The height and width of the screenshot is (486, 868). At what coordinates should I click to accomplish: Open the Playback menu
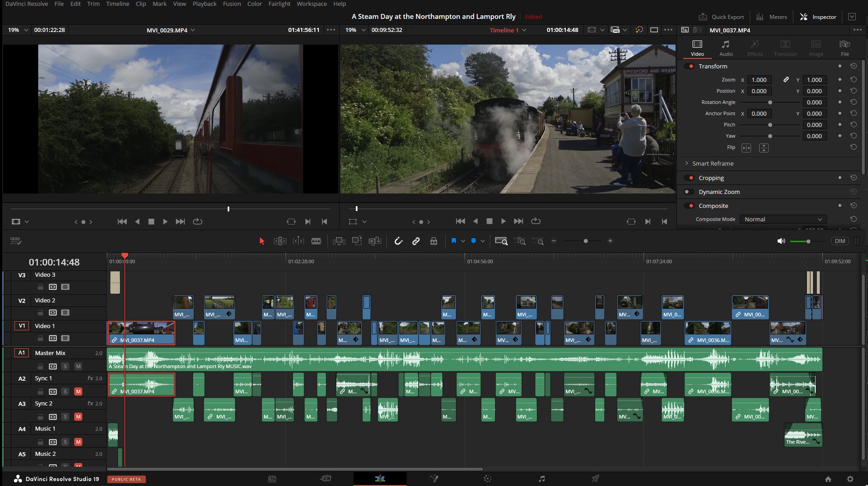point(205,4)
